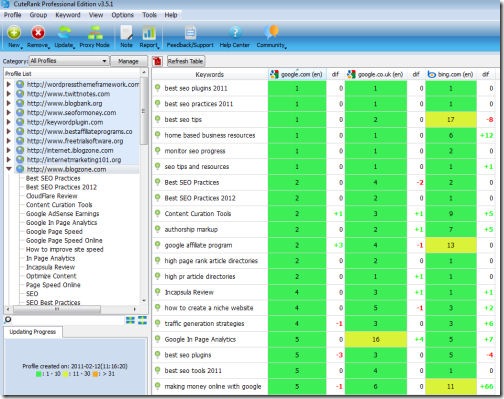504x399 pixels.
Task: Open the Help Center
Action: tap(235, 33)
